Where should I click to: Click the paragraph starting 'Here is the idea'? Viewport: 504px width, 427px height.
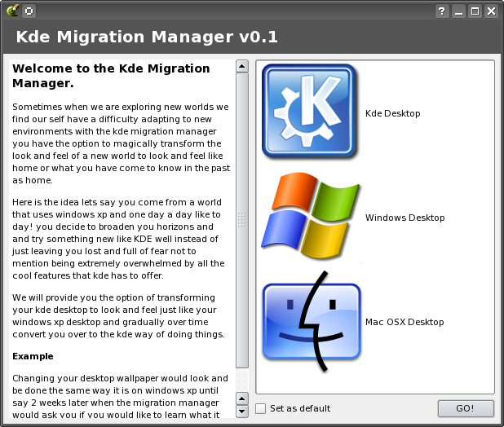(118, 239)
